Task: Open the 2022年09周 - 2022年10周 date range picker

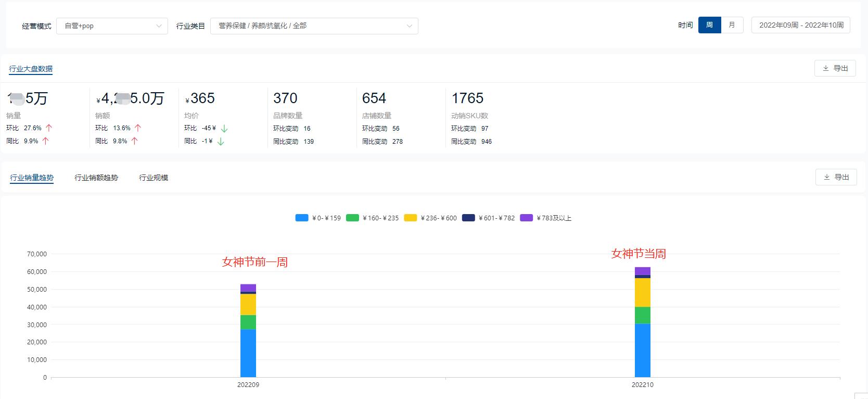Action: [800, 25]
